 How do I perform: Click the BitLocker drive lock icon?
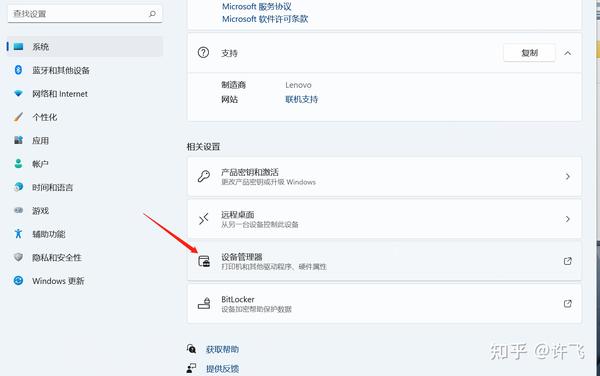tap(204, 303)
